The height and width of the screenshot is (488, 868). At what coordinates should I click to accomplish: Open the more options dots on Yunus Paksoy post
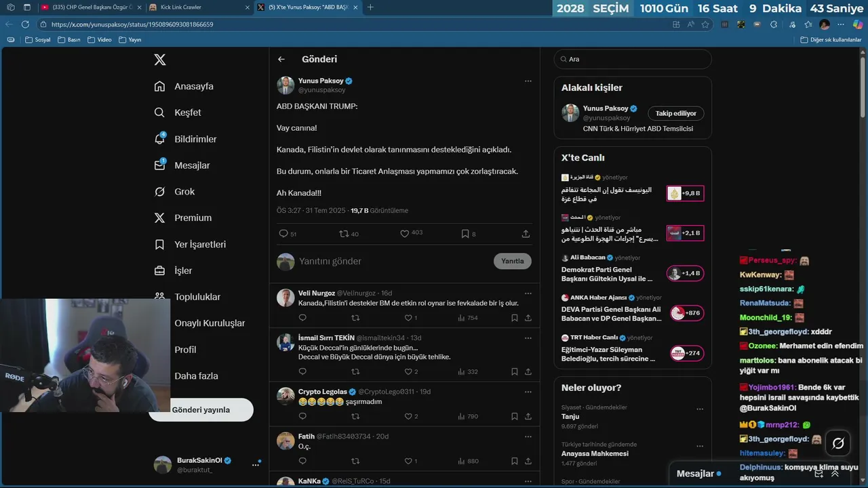(x=528, y=81)
